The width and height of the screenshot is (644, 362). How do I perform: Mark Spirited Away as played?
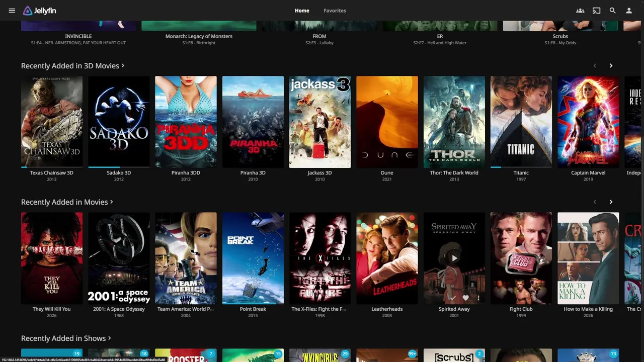(x=452, y=298)
